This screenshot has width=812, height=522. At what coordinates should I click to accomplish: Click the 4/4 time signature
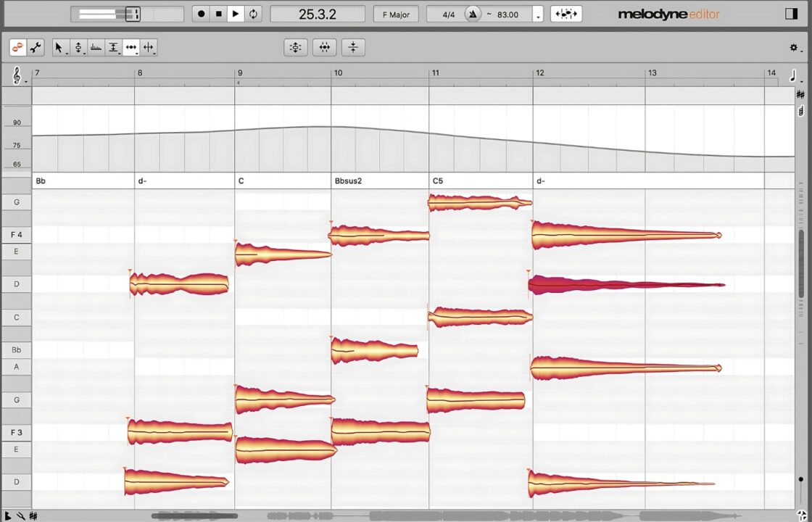tap(449, 14)
